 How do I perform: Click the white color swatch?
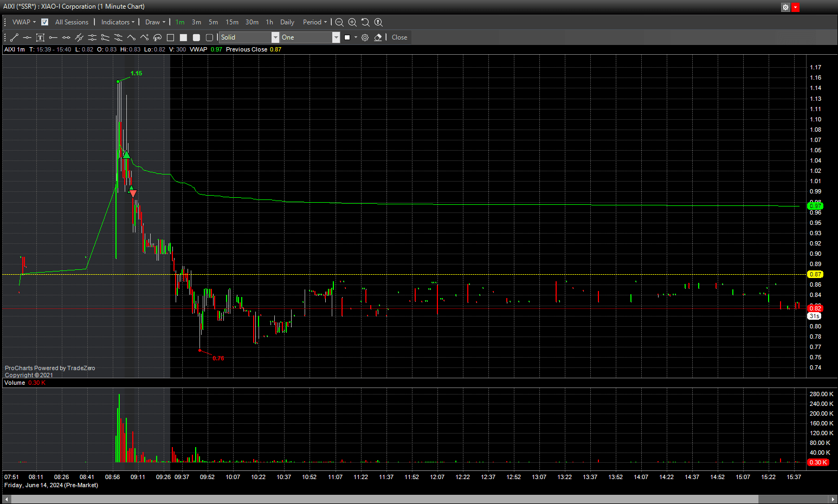347,37
